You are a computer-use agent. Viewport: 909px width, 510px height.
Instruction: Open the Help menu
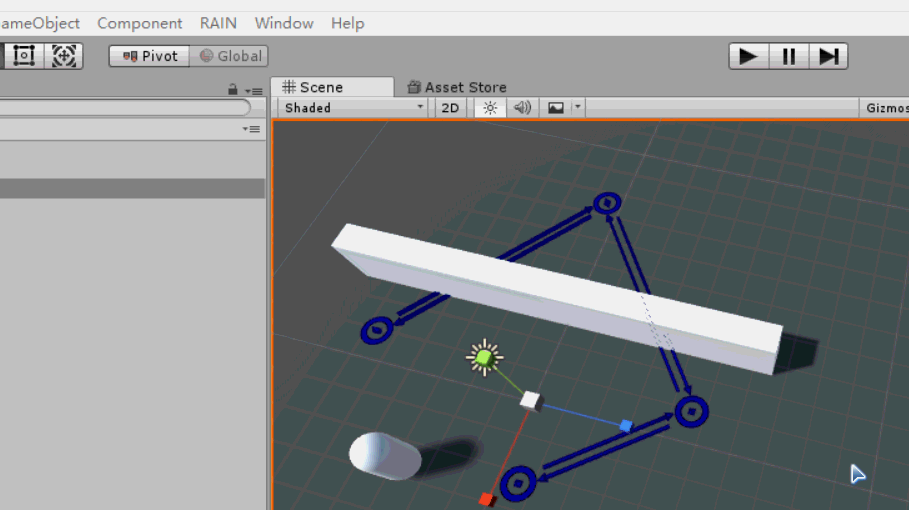click(348, 23)
